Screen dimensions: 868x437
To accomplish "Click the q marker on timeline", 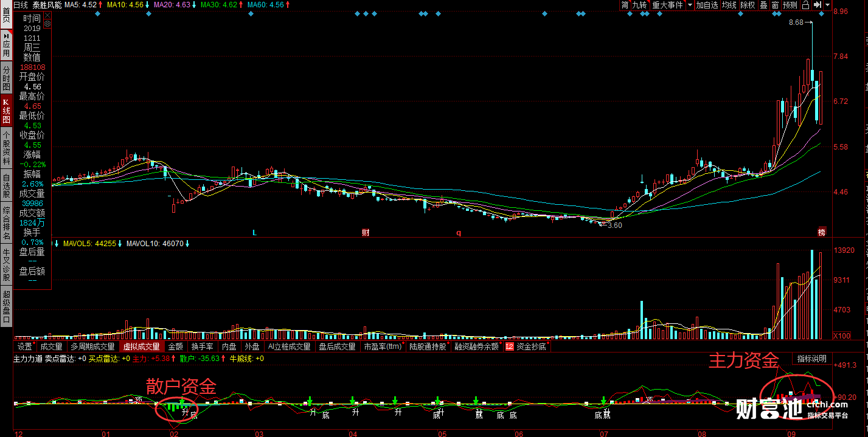I will (x=459, y=233).
